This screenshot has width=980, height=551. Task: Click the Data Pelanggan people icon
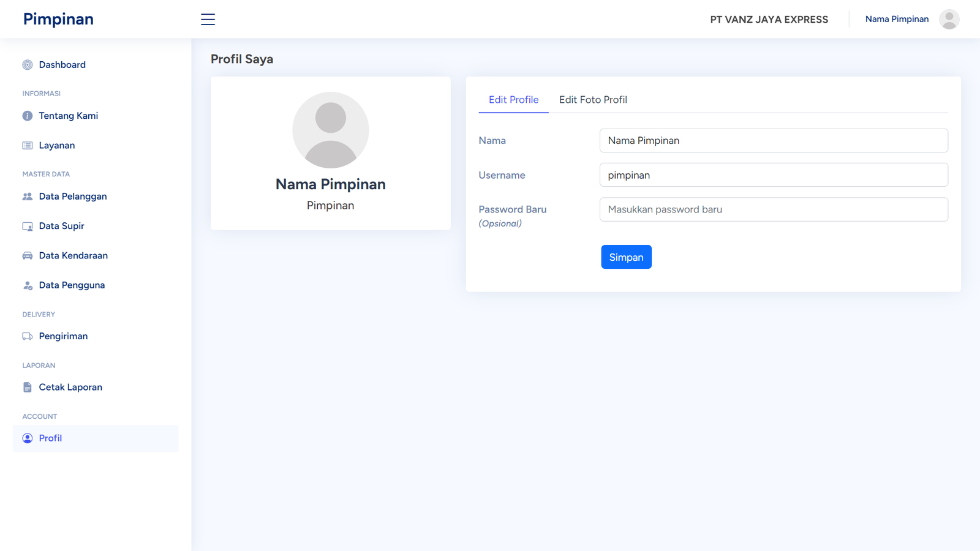28,197
